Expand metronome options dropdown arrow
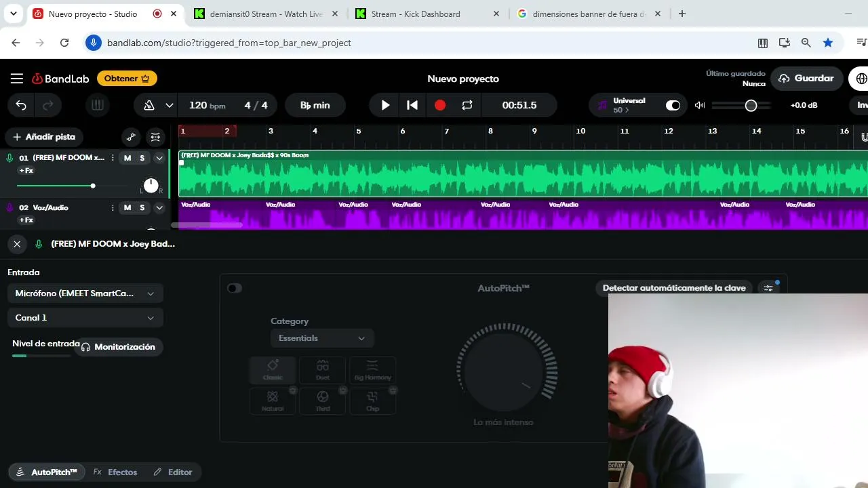Image resolution: width=868 pixels, height=488 pixels. point(170,105)
